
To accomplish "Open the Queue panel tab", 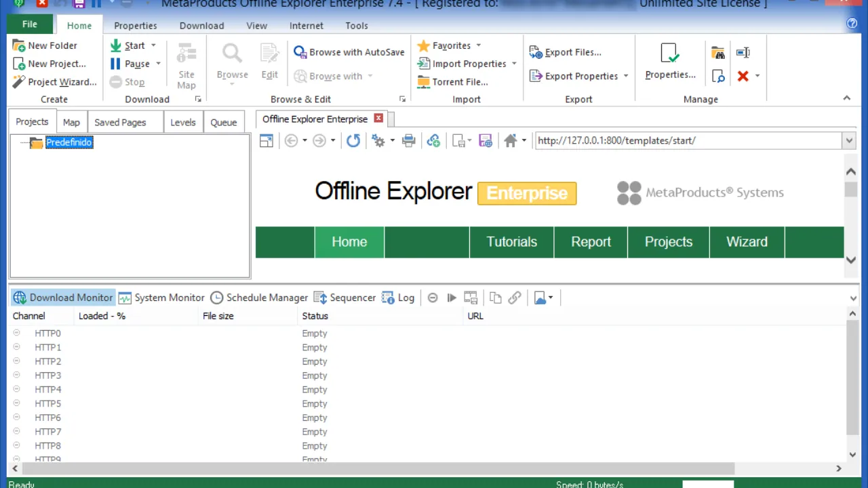I will [224, 123].
